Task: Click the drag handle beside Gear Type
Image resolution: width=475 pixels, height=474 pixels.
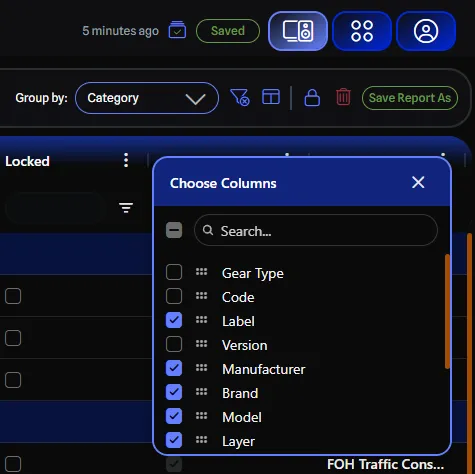Action: pyautogui.click(x=201, y=272)
